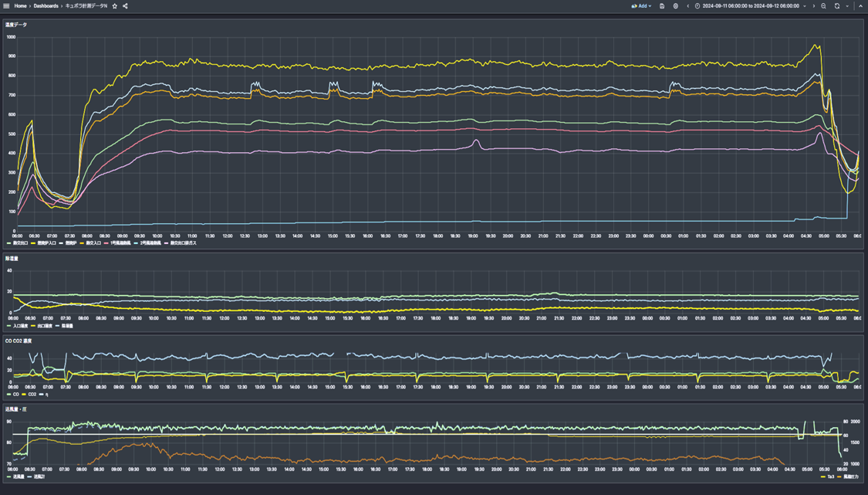This screenshot has width=868, height=495.
Task: Go to Home in the breadcrumb
Action: [20, 6]
